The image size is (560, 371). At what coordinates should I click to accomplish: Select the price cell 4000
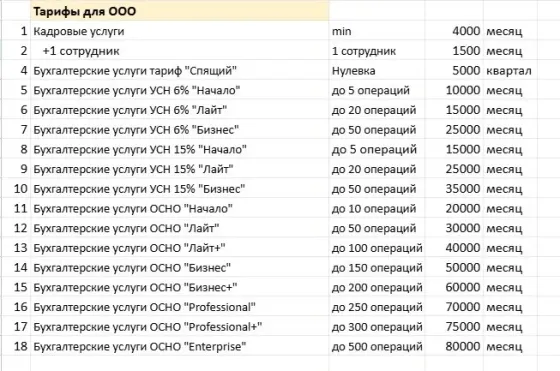pos(454,31)
